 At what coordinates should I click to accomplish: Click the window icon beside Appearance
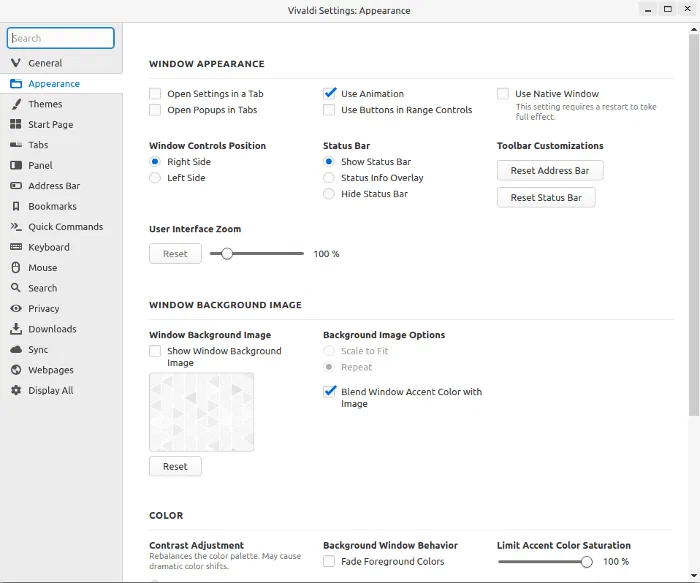click(x=16, y=83)
